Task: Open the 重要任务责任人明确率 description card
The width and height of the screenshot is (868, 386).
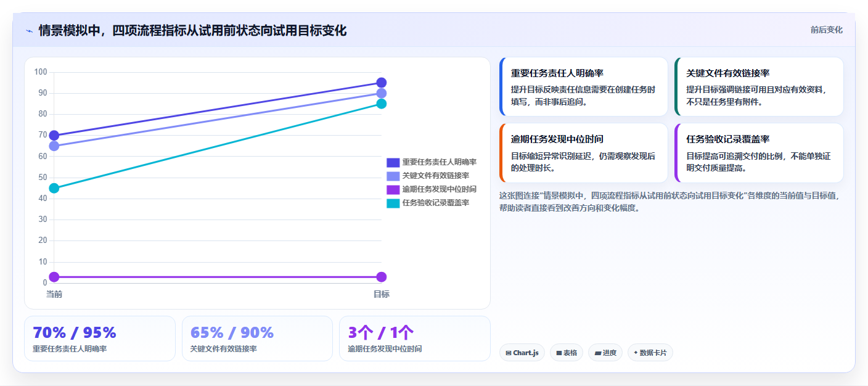Action: (x=584, y=87)
